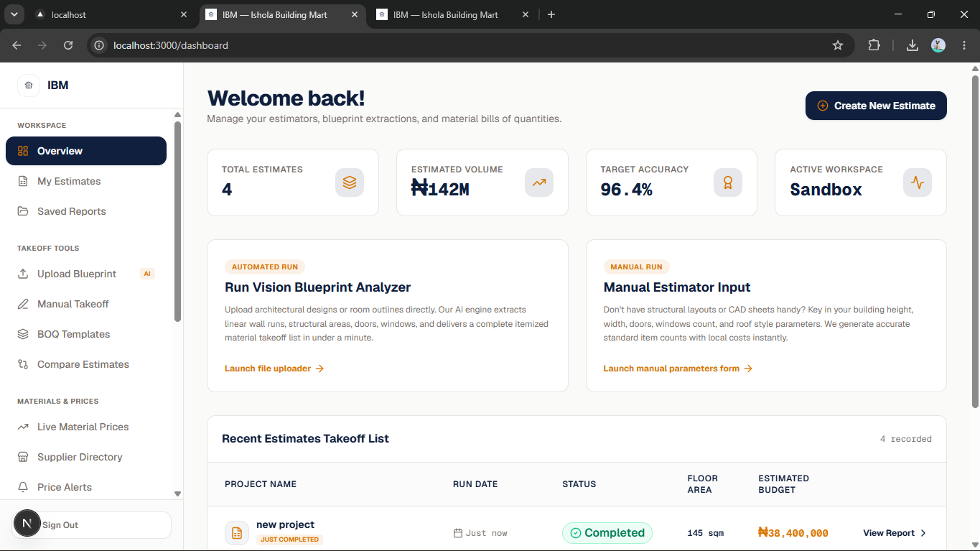Screen dimensions: 980x551
Task: Click the sidebar scrollbar up arrow
Action: (177, 115)
